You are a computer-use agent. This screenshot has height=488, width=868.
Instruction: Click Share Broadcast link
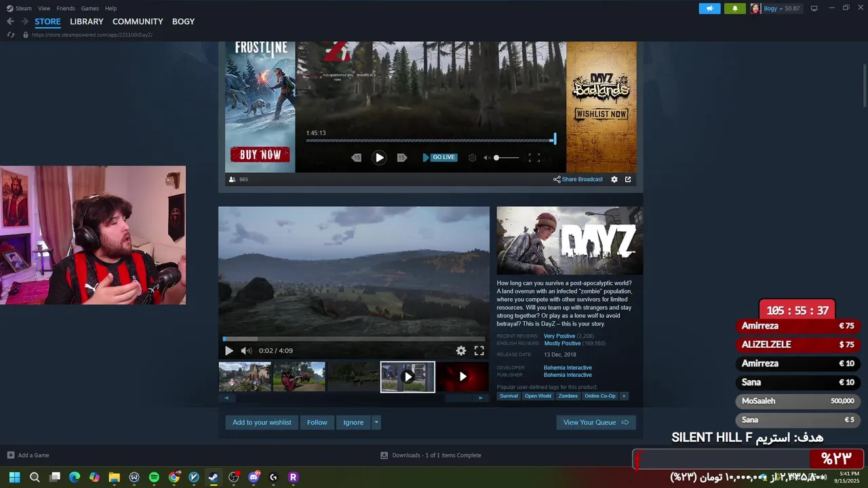578,180
